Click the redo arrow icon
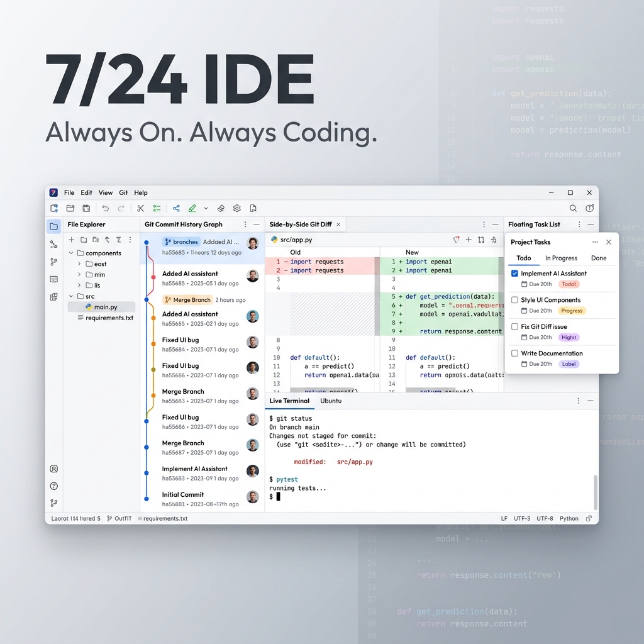Image resolution: width=644 pixels, height=644 pixels. pyautogui.click(x=121, y=208)
